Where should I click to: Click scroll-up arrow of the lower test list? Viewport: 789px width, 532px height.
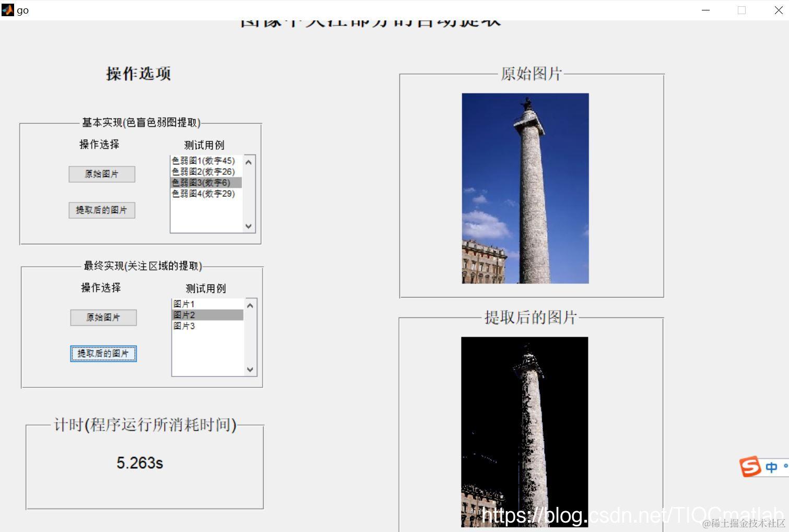250,304
